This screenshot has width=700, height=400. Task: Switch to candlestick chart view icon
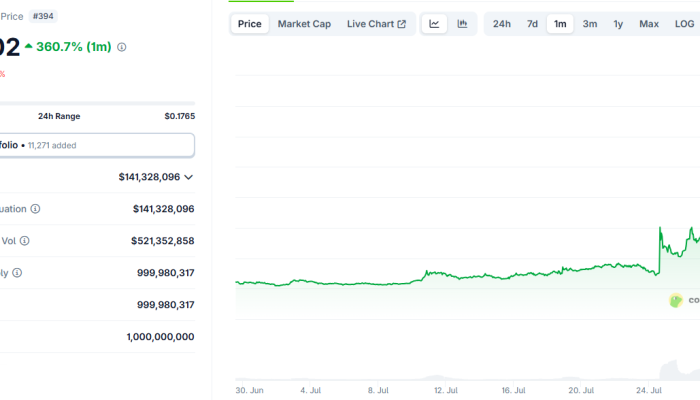click(462, 24)
